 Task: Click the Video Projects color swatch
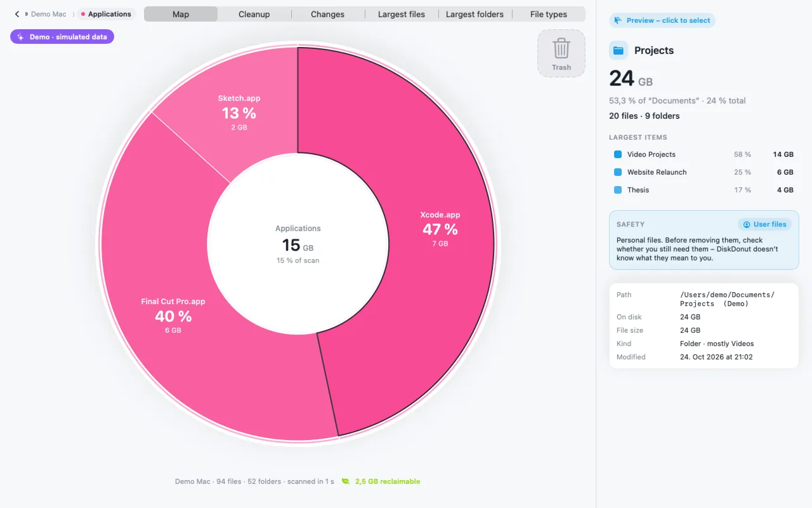click(x=618, y=154)
